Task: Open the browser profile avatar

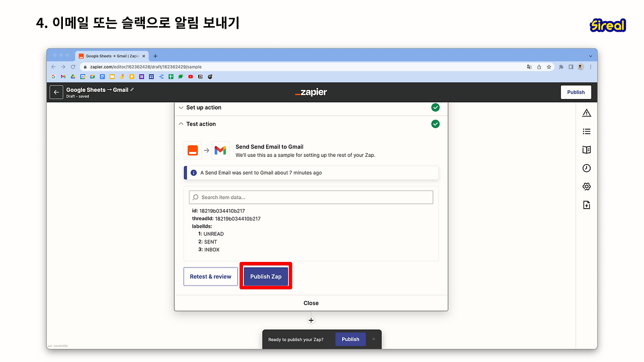Action: [581, 67]
